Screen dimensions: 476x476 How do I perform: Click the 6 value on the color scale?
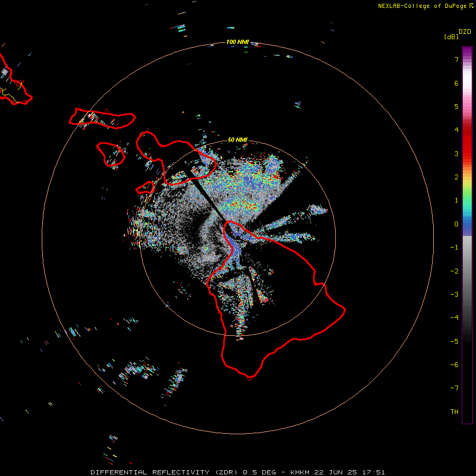pos(456,83)
